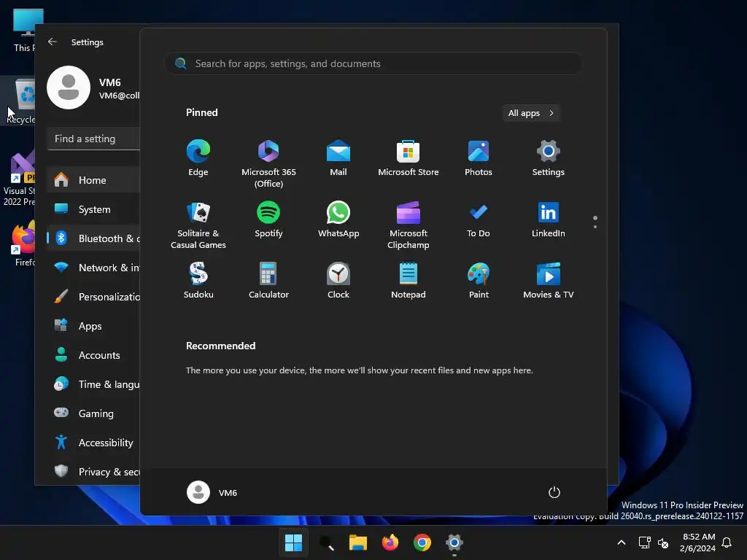Click Find a setting search field
The image size is (747, 560).
click(x=94, y=139)
